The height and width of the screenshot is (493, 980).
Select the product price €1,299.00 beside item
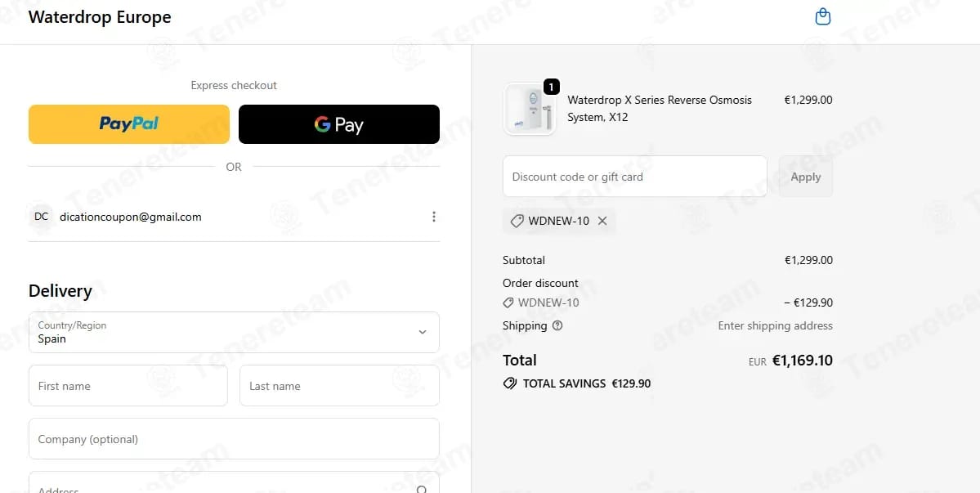pyautogui.click(x=808, y=100)
